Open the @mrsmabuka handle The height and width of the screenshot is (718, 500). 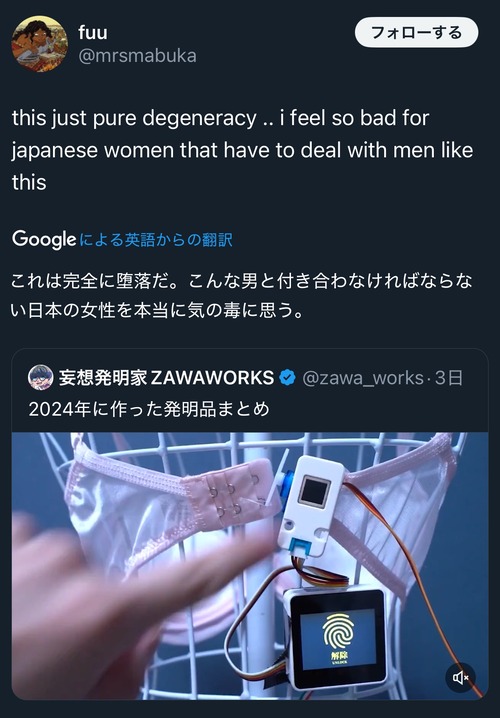[x=137, y=56]
